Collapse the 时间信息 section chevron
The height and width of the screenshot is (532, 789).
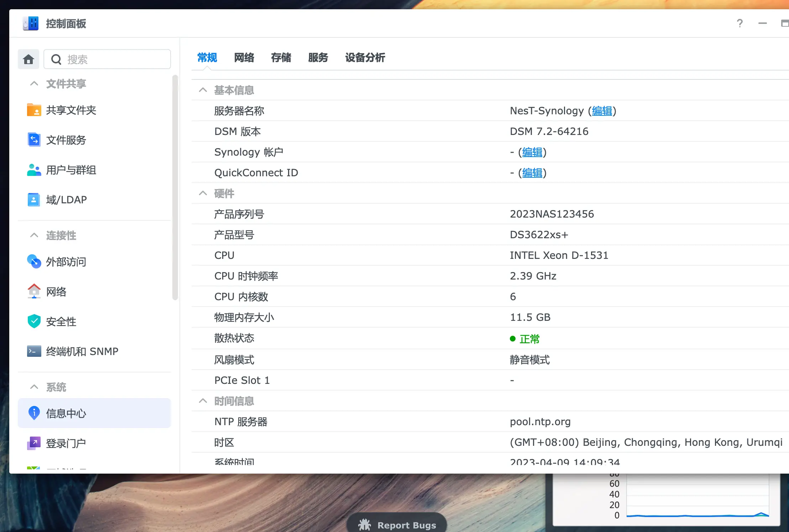click(203, 401)
